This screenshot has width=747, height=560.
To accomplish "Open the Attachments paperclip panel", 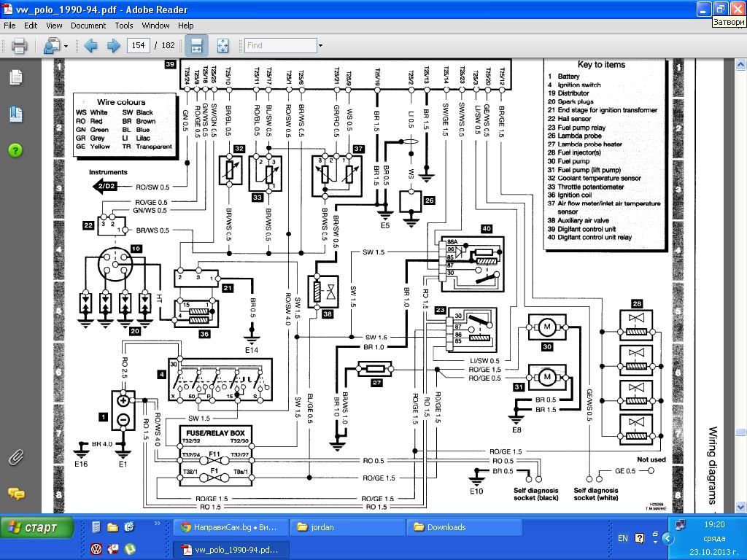I will click(15, 458).
